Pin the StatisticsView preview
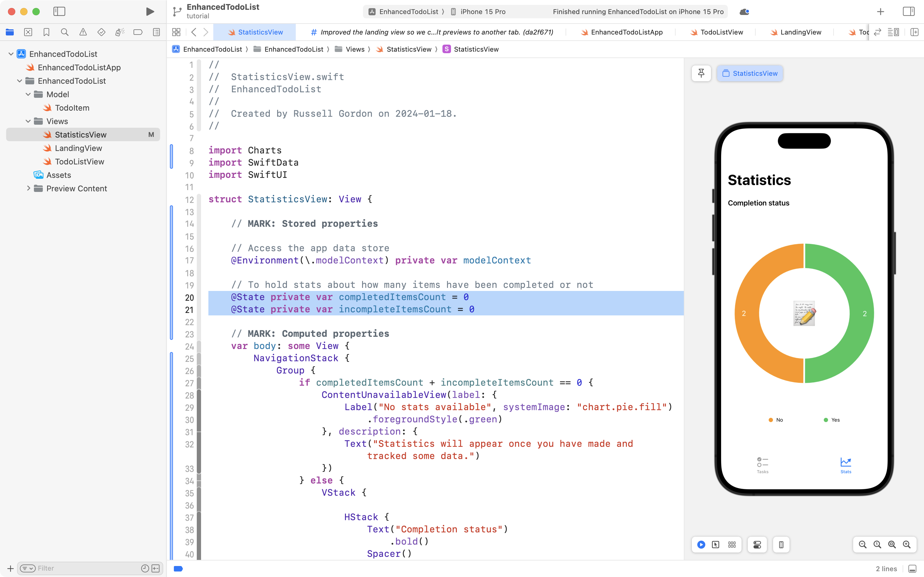The image size is (924, 577). pos(701,73)
